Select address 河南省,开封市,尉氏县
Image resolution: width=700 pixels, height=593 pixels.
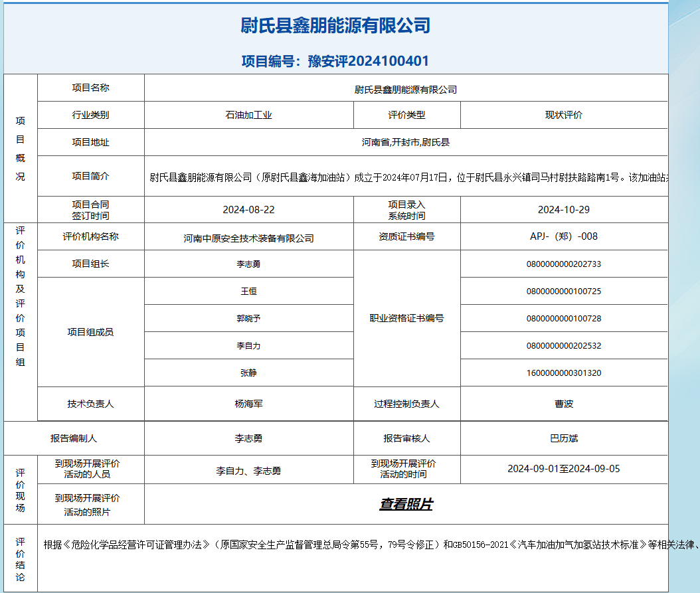406,142
